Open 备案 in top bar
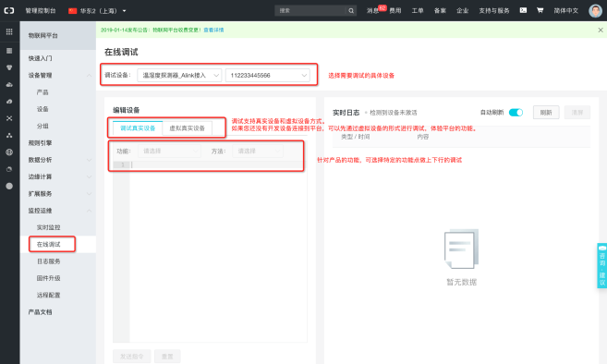 (440, 11)
